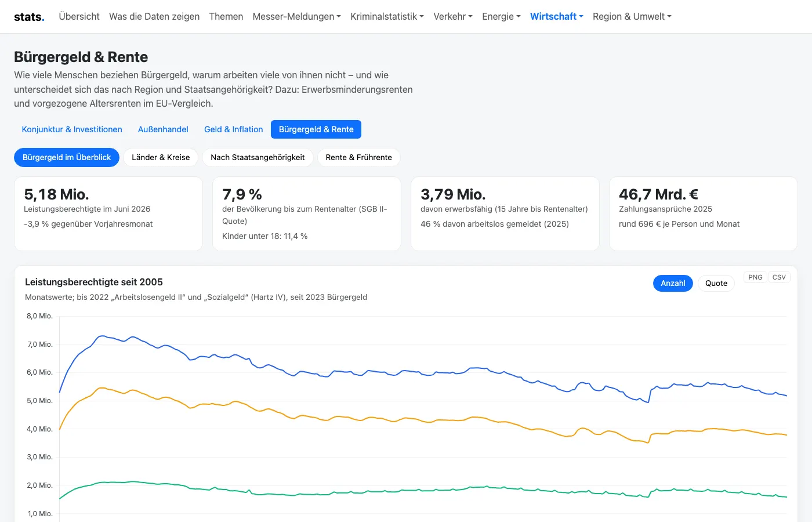Expand Region & Umwelt dropdown

(x=632, y=17)
